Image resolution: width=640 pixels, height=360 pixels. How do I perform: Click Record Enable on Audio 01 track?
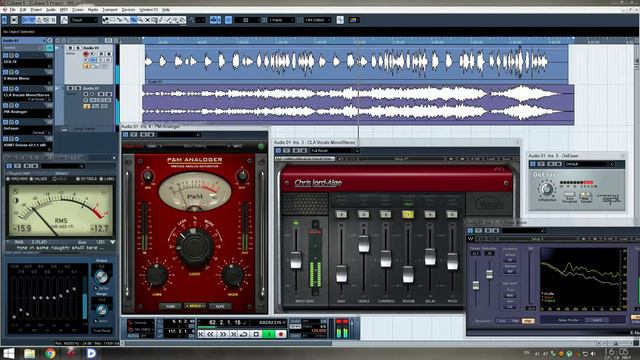coord(85,53)
